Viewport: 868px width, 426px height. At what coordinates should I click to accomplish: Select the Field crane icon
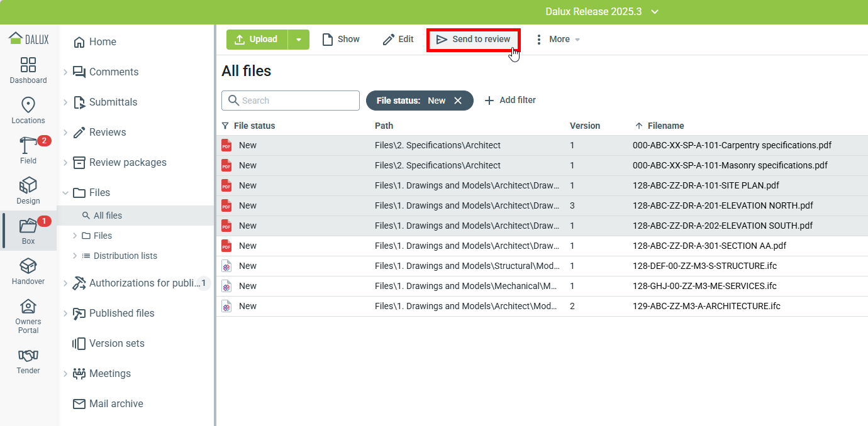(x=28, y=145)
